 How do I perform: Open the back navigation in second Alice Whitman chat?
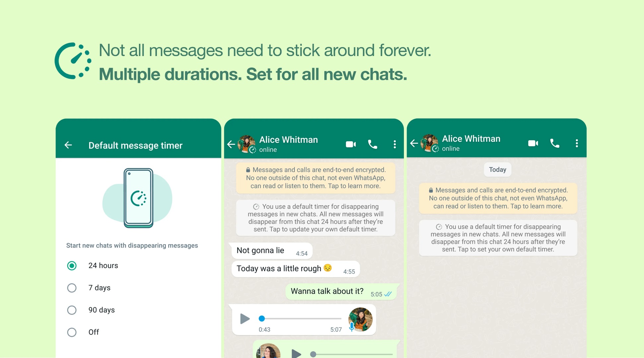(x=415, y=145)
